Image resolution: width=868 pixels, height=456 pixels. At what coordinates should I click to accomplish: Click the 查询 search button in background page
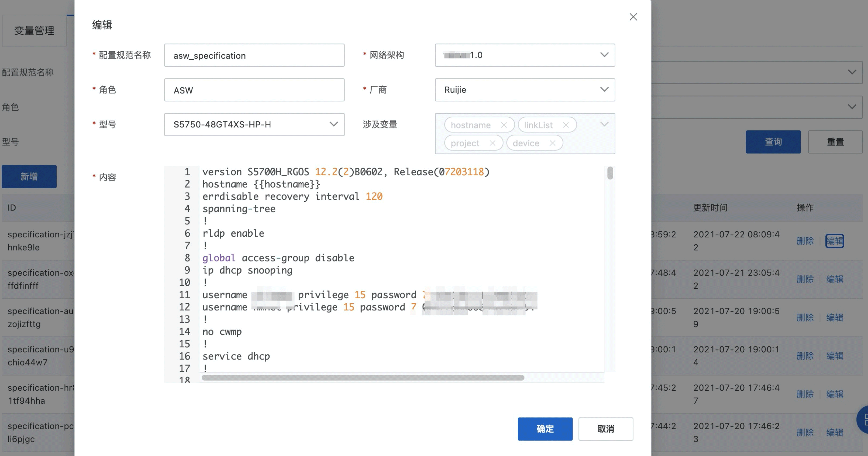coord(773,142)
